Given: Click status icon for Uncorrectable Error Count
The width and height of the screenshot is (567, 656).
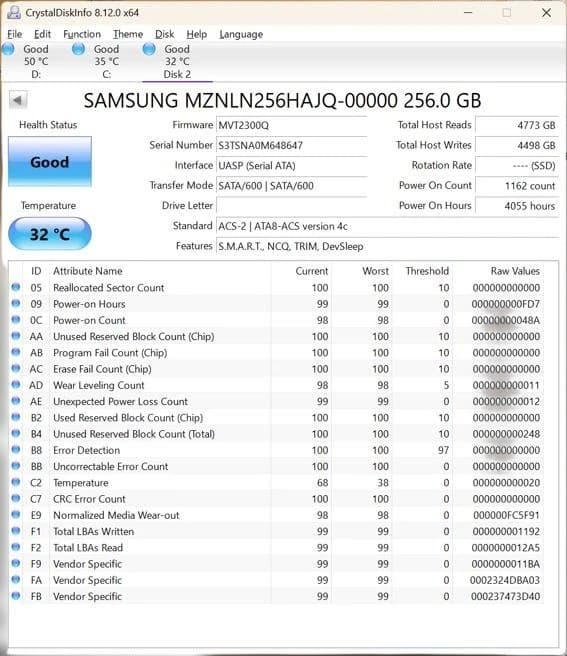Looking at the screenshot, I should tap(15, 466).
